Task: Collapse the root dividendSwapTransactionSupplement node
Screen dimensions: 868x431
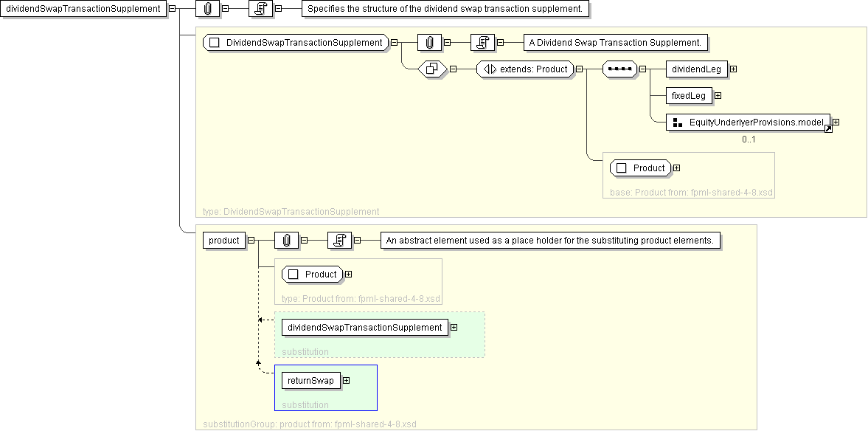Action: point(172,9)
